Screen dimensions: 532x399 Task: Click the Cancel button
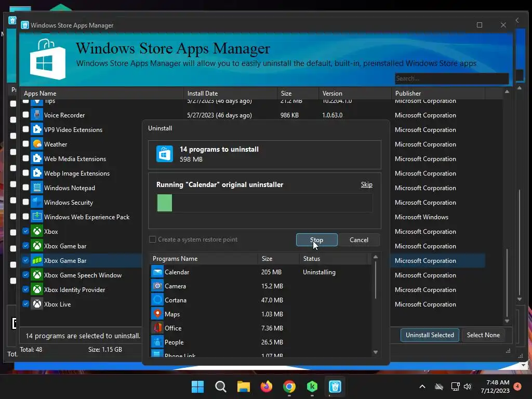(359, 240)
